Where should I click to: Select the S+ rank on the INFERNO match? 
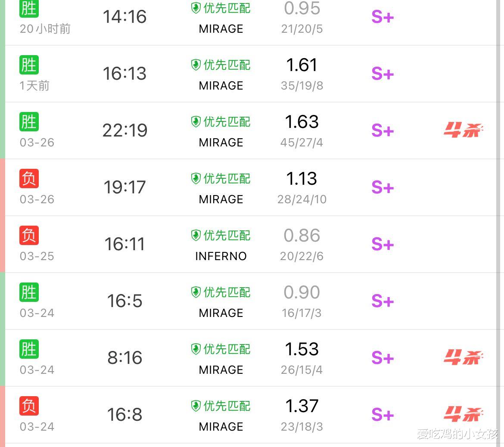382,244
